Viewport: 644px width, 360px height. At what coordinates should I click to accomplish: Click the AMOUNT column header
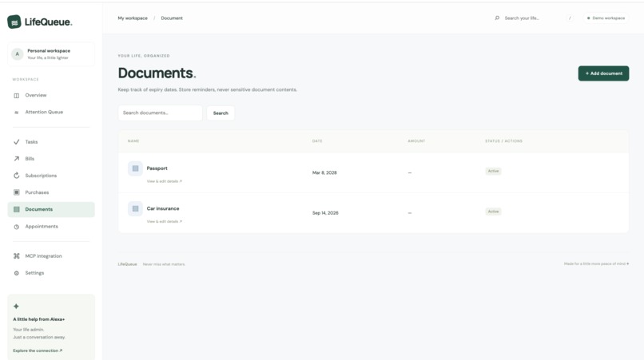coord(416,141)
